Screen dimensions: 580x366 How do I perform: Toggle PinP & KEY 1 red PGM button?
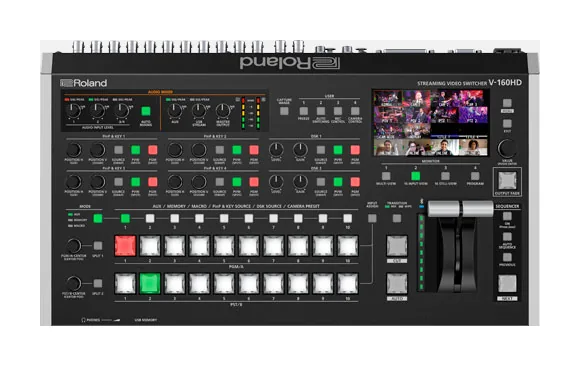pyautogui.click(x=152, y=150)
